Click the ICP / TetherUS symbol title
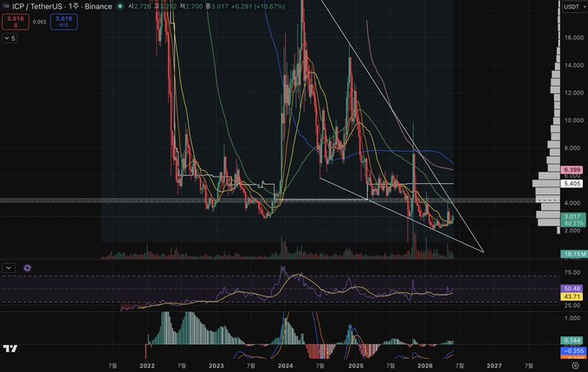Image resolution: width=588 pixels, height=372 pixels. point(62,6)
